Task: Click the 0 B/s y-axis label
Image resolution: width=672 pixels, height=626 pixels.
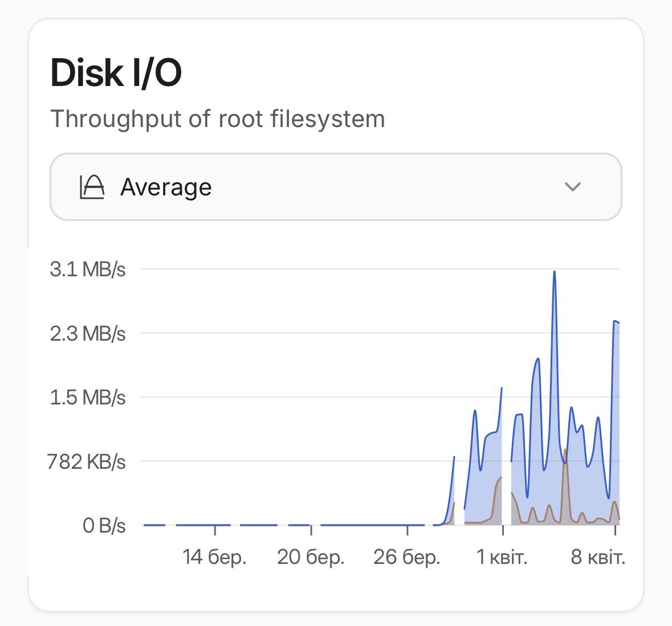Action: (x=104, y=525)
